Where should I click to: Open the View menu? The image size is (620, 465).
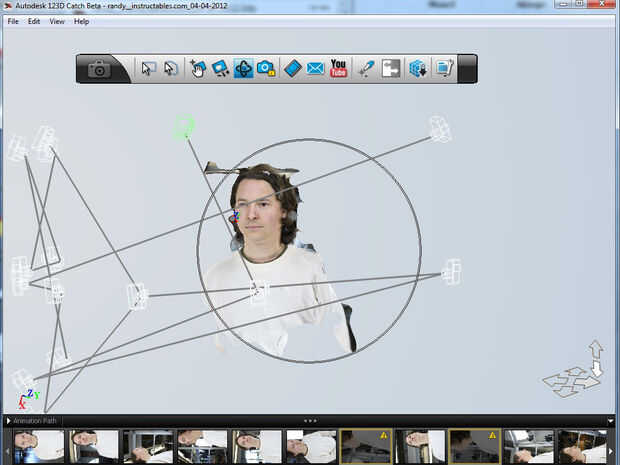point(57,21)
